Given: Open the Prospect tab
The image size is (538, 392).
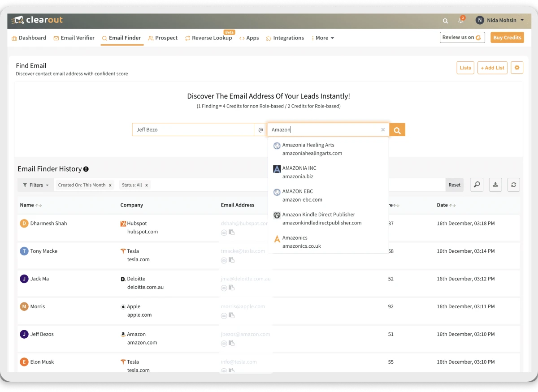Looking at the screenshot, I should (163, 38).
